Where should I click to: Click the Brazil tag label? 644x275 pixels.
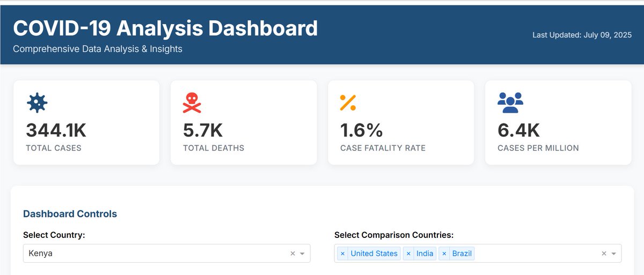(x=462, y=254)
